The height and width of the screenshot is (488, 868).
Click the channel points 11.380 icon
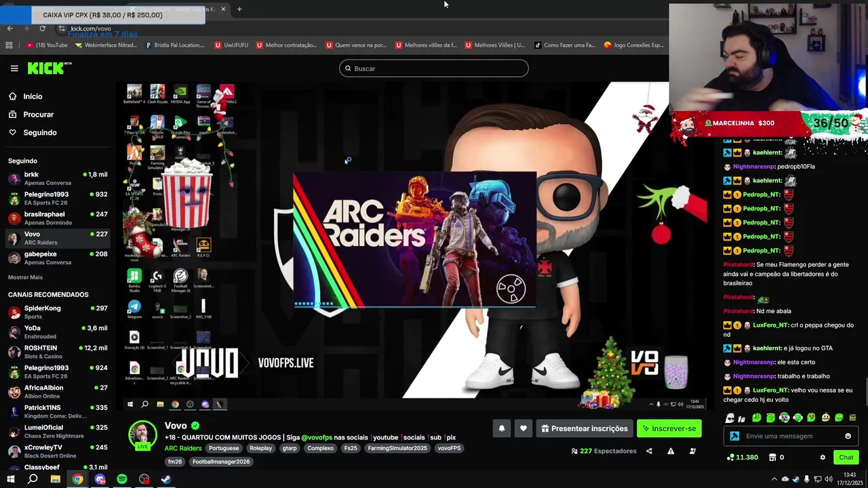coord(730,457)
